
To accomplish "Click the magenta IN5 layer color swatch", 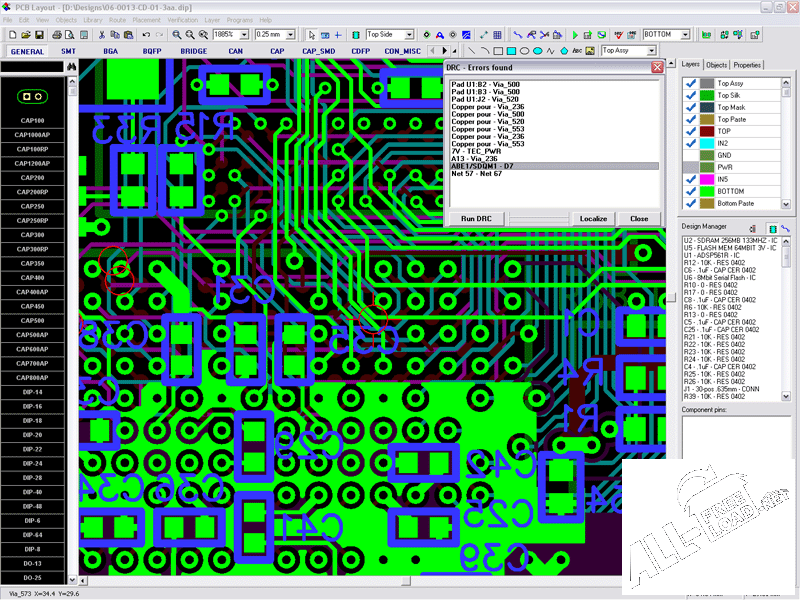I will tap(707, 179).
